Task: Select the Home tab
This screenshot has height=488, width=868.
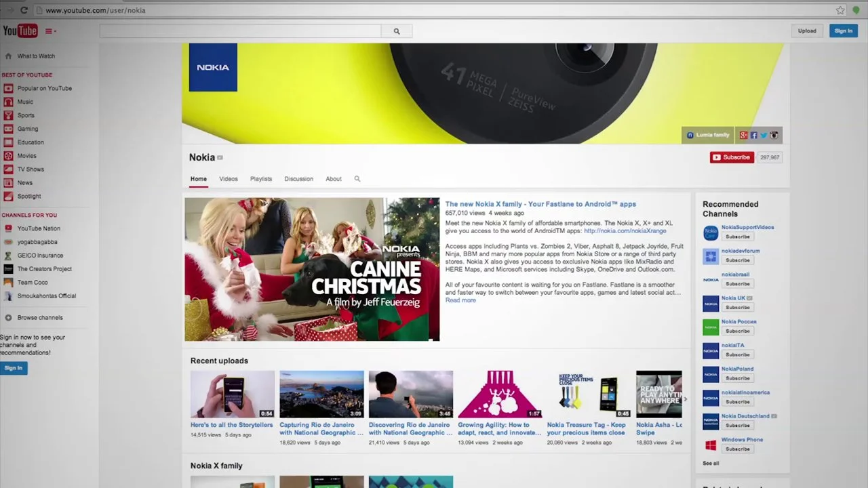Action: tap(199, 179)
